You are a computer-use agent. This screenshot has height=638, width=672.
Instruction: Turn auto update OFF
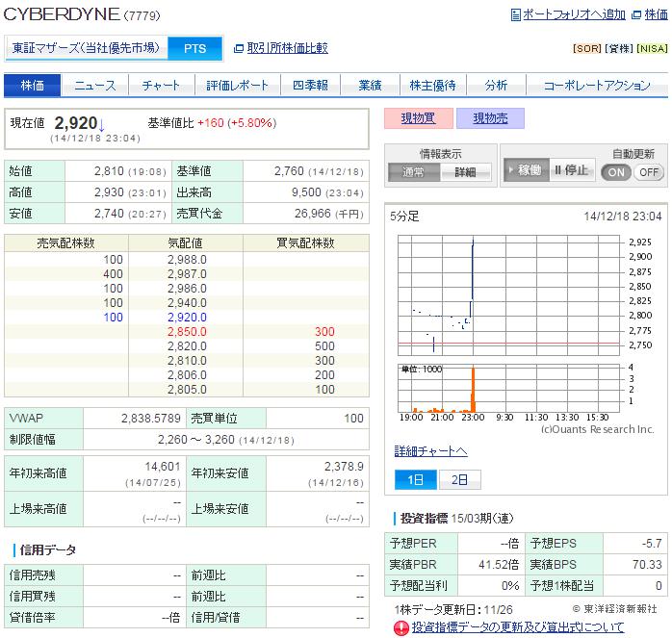(x=649, y=172)
